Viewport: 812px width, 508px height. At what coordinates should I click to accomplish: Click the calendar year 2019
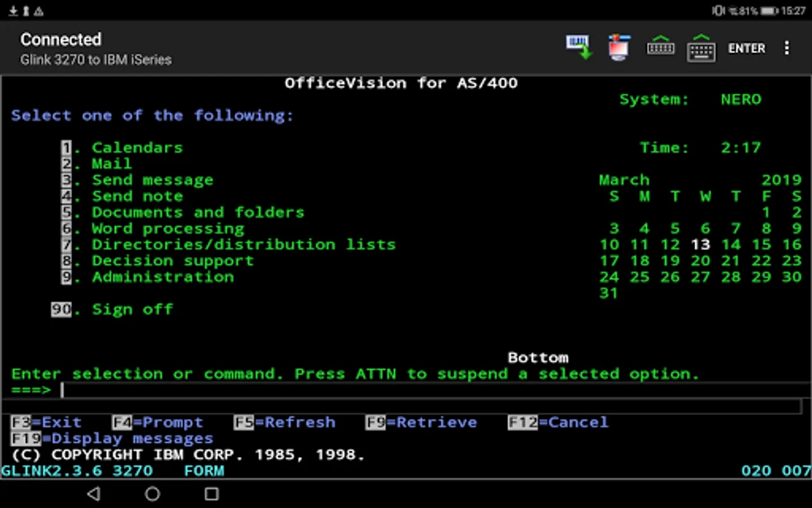782,180
